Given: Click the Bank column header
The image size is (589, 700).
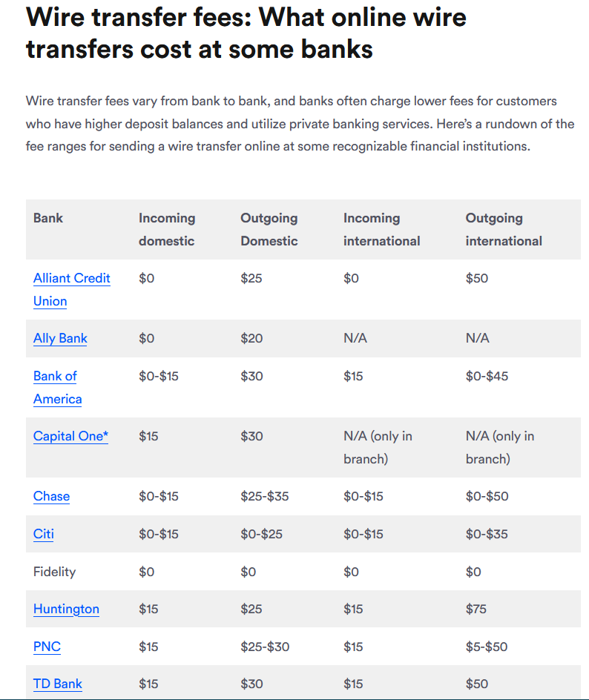Looking at the screenshot, I should pyautogui.click(x=48, y=218).
